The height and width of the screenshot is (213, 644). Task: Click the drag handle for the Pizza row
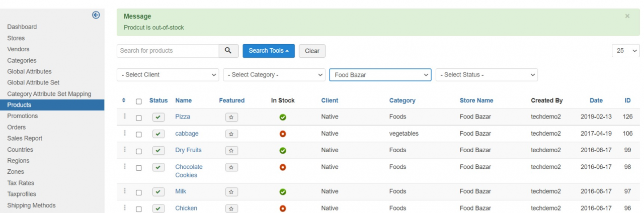pyautogui.click(x=124, y=117)
